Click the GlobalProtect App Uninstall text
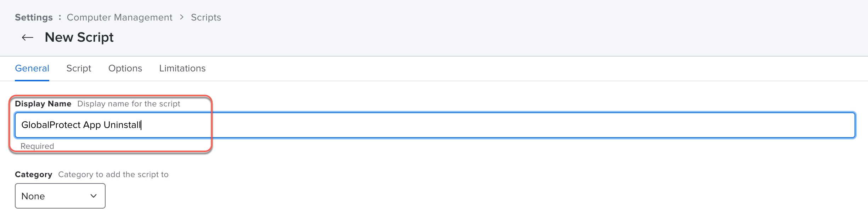The image size is (868, 222). pyautogui.click(x=81, y=125)
